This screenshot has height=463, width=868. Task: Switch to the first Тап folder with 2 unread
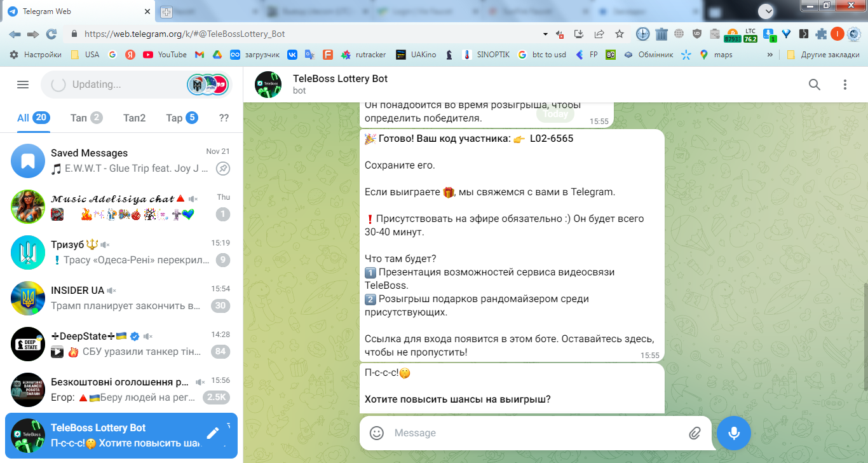(x=86, y=118)
